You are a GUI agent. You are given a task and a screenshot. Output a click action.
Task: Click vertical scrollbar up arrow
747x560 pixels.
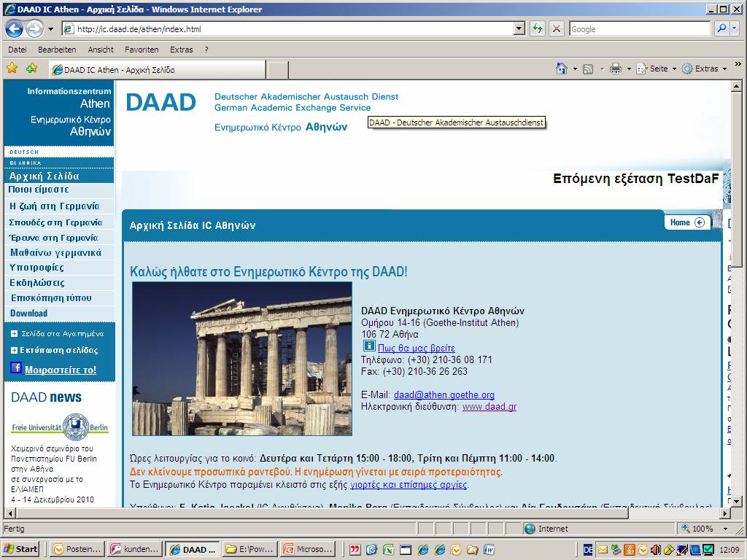point(737,86)
